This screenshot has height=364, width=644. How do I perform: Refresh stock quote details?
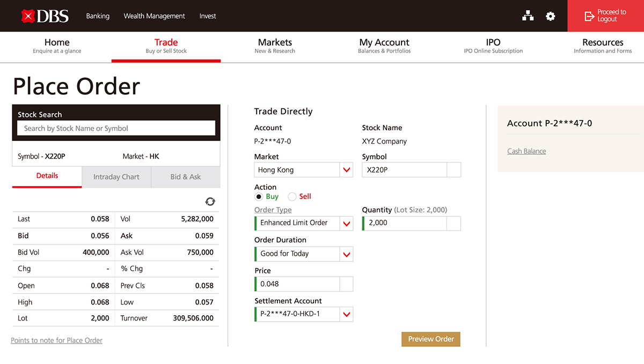pos(210,202)
